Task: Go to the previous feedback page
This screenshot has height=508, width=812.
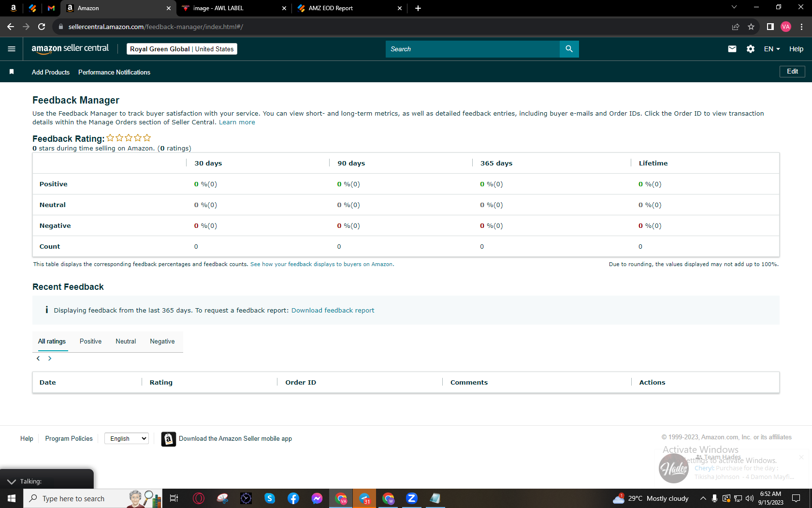Action: 38,359
